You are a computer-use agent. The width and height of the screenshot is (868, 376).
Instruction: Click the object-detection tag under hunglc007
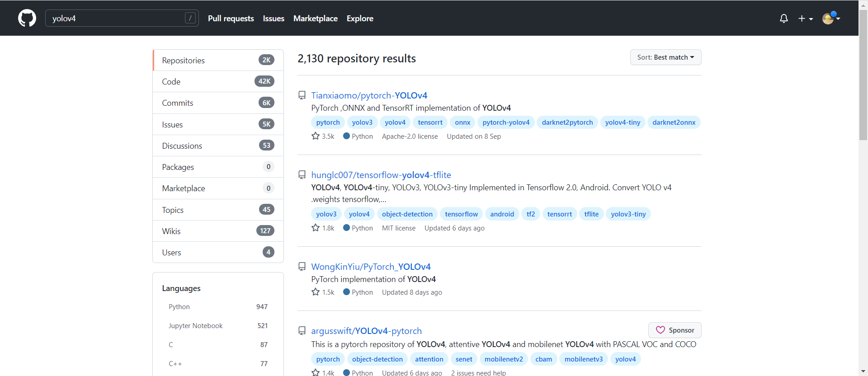[x=407, y=214]
